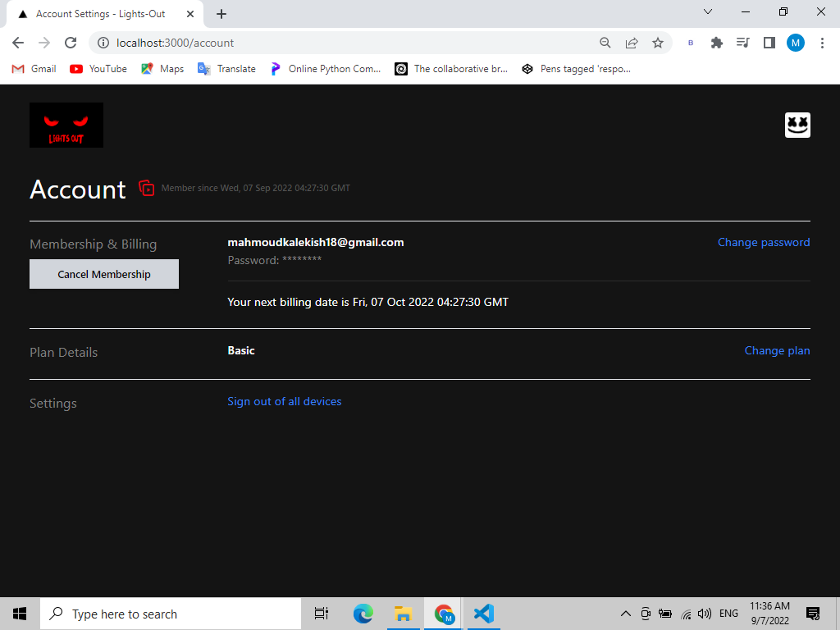Click the red play badge beside Account heading

tap(146, 188)
